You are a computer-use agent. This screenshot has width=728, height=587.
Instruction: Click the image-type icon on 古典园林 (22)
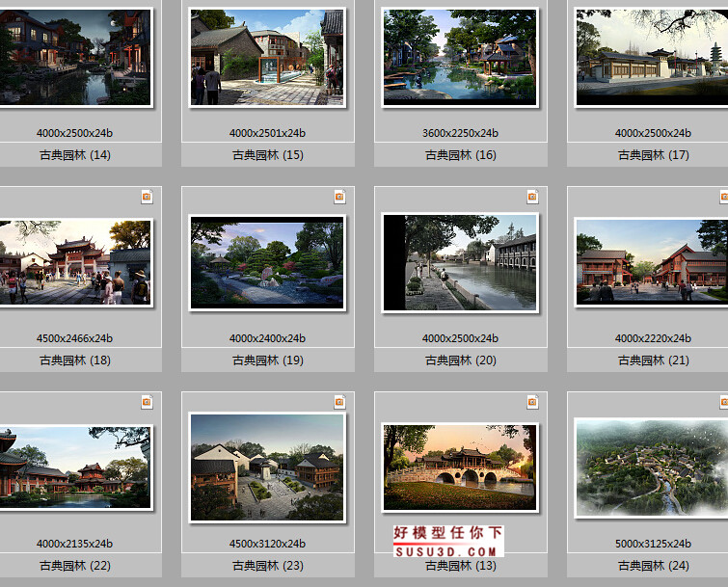pyautogui.click(x=147, y=402)
